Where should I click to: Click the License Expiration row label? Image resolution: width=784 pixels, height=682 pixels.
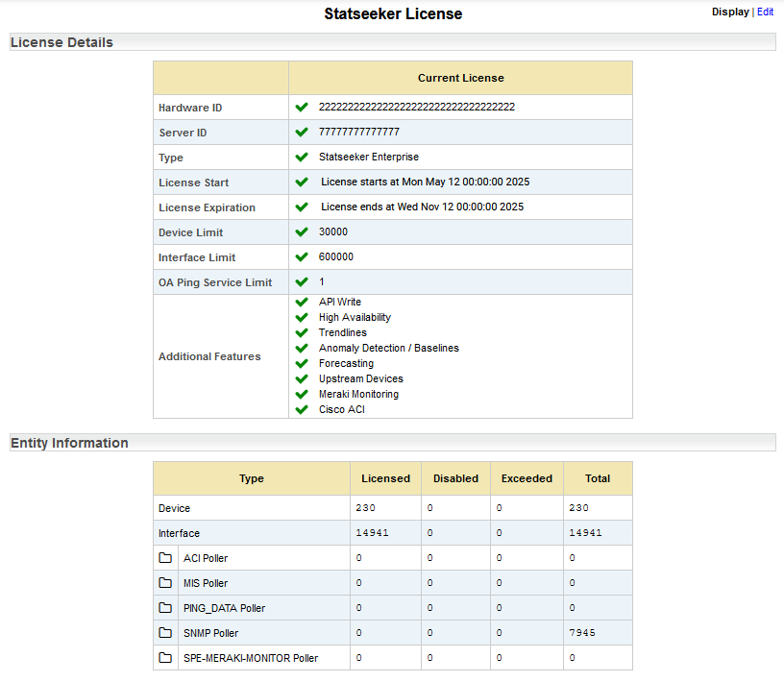207,207
